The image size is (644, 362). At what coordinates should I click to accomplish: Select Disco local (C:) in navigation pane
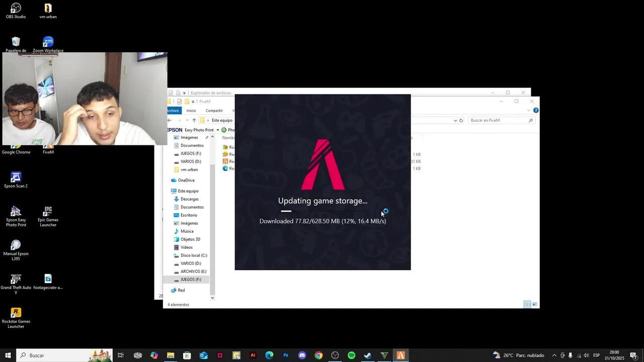194,255
